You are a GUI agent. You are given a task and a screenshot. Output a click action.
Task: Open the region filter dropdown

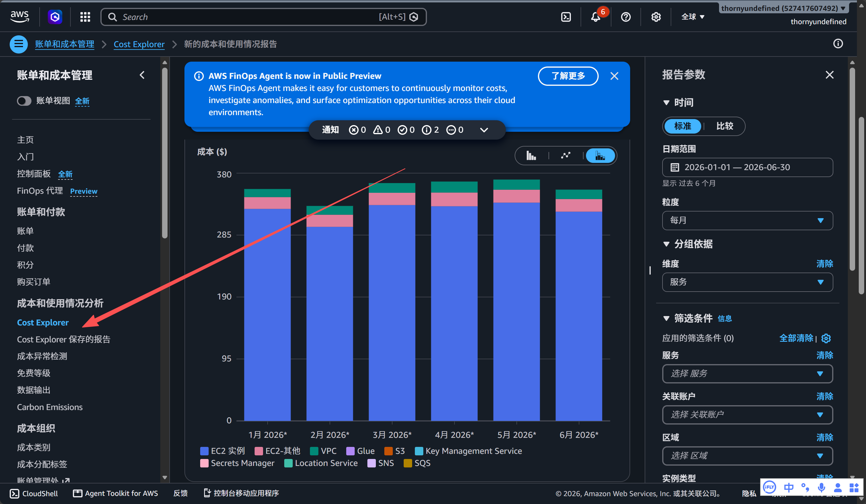coord(747,456)
